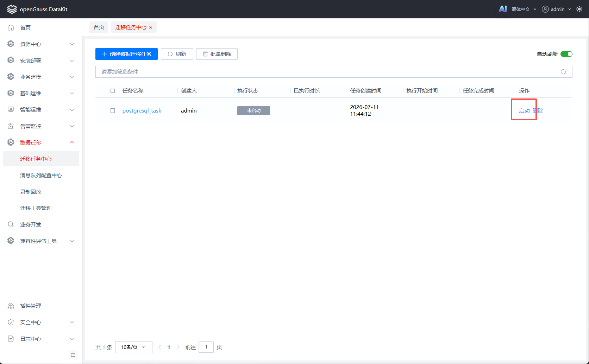This screenshot has height=364, width=589.
Task: Select 消息队列配置中心 menu item
Action: pyautogui.click(x=41, y=175)
